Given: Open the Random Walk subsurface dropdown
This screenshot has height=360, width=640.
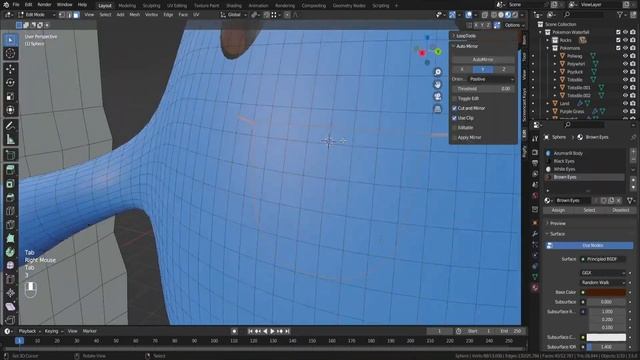Looking at the screenshot, I should (x=602, y=282).
